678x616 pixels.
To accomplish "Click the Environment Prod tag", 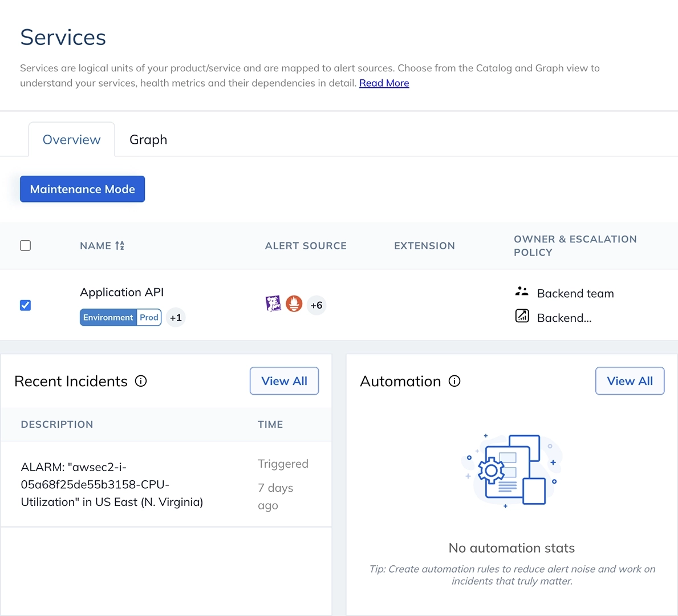I will pyautogui.click(x=120, y=318).
